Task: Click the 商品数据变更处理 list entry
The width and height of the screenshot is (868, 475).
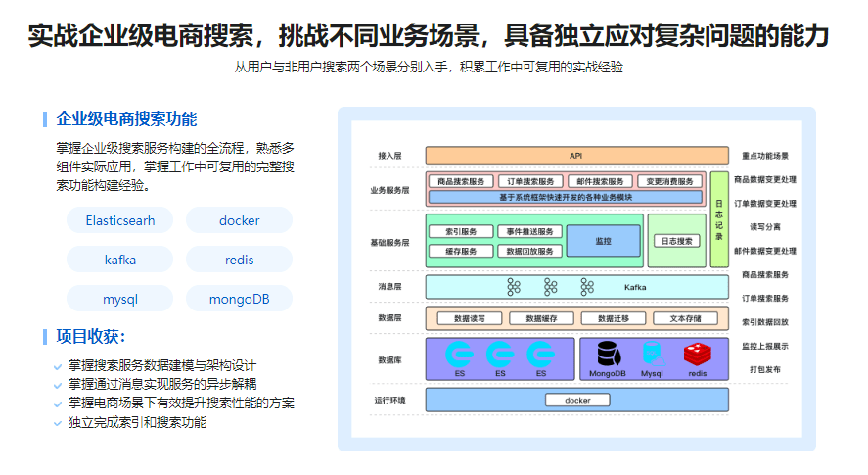Action: pyautogui.click(x=765, y=179)
